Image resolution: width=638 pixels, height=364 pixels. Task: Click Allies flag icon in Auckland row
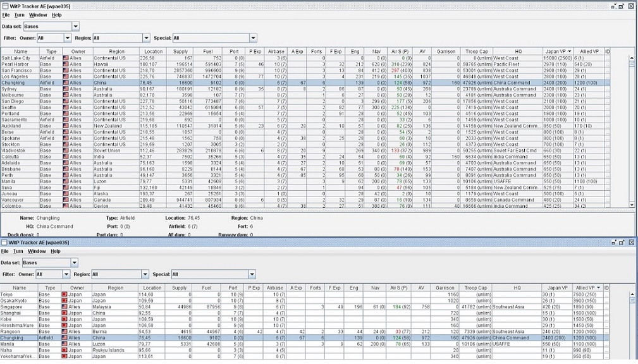pos(66,126)
